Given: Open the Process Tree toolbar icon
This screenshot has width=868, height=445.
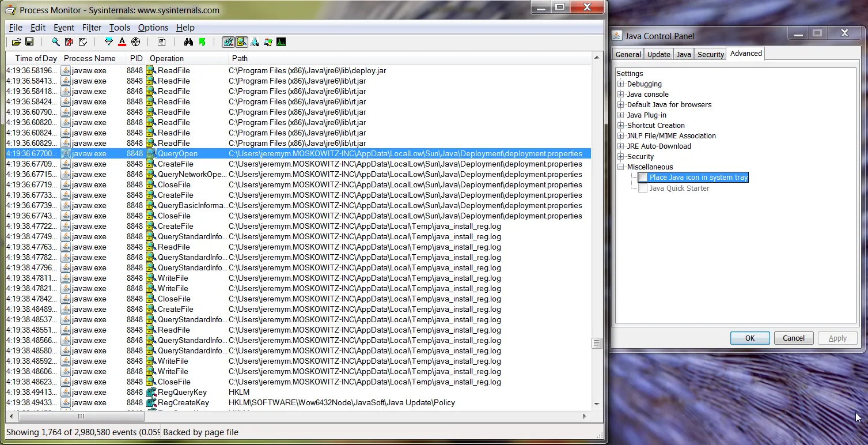Looking at the screenshot, I should pos(162,42).
